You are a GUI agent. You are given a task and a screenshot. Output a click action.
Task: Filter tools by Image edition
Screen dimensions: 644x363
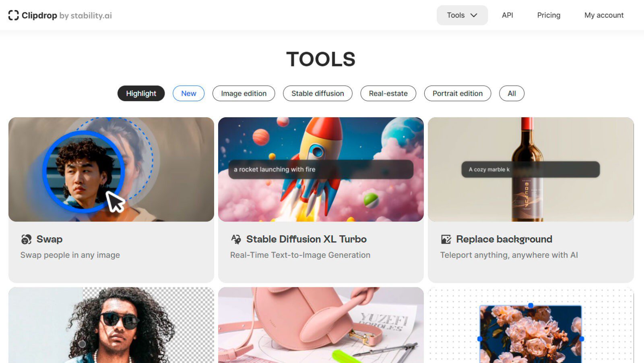244,93
